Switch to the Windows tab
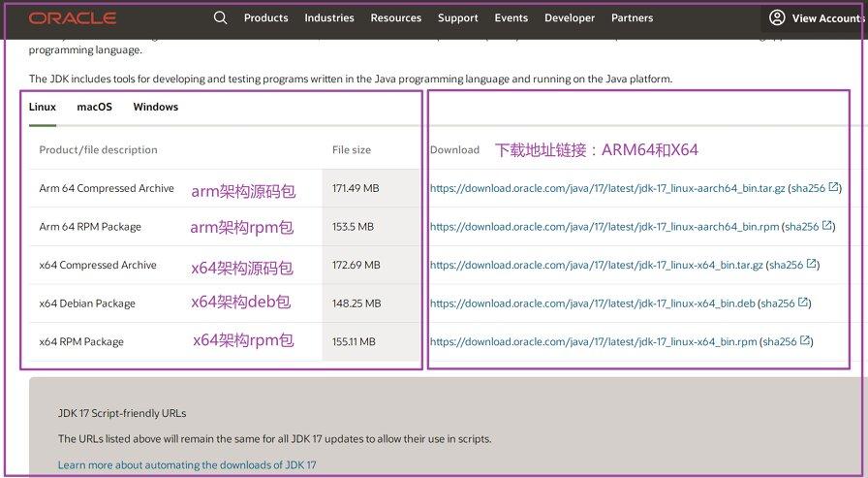The width and height of the screenshot is (868, 478). point(156,107)
